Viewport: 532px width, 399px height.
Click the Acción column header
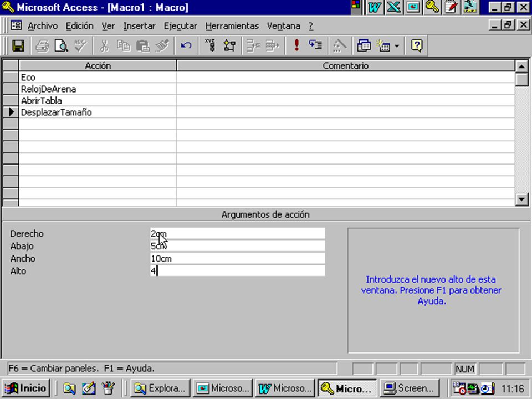[98, 65]
